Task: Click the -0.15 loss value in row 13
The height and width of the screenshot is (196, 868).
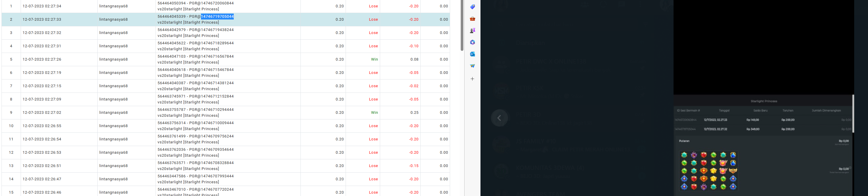Action: pos(413,166)
